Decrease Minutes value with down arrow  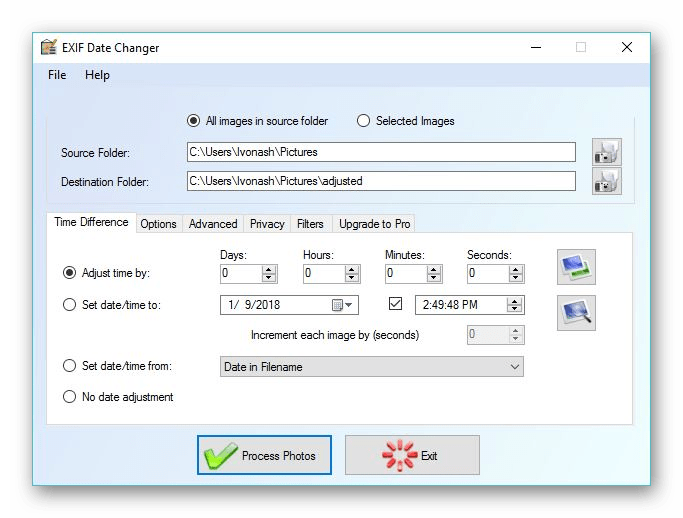tap(433, 278)
